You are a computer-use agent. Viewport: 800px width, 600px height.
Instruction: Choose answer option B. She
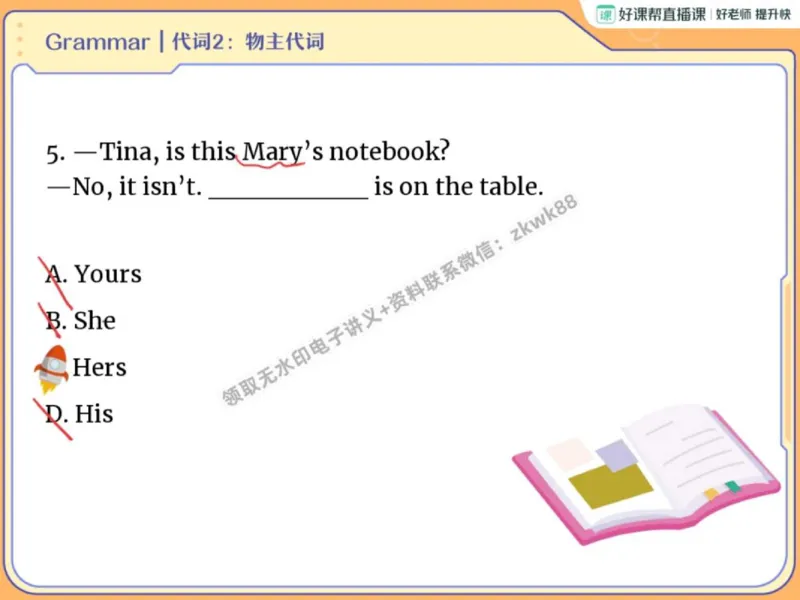[81, 320]
